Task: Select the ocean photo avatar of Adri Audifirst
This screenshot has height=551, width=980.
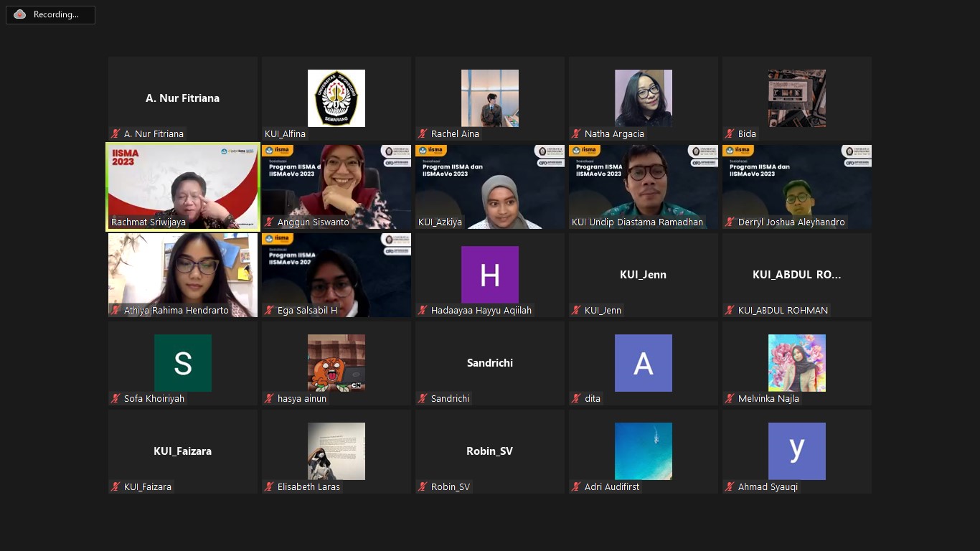Action: (x=643, y=451)
